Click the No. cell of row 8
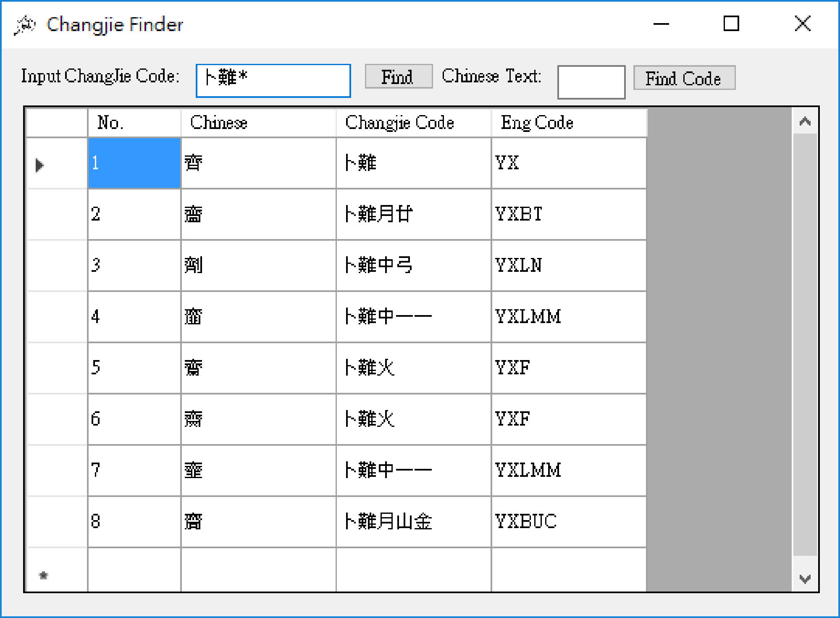840x618 pixels. tap(134, 521)
